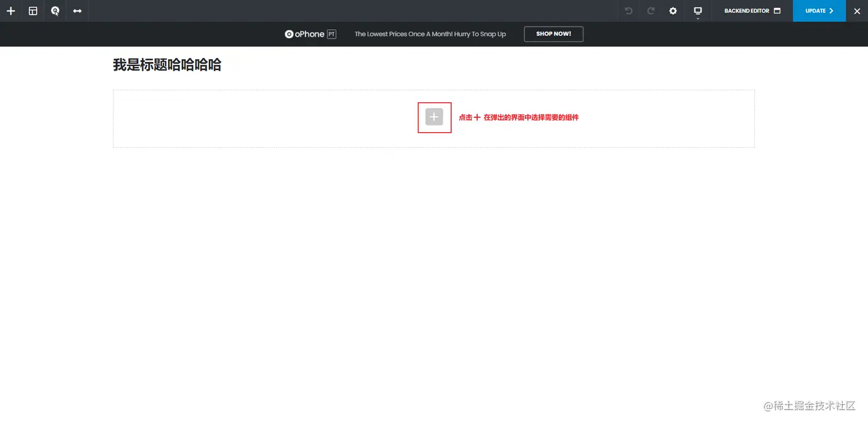Select the page title 我是标题哈哈哈哈

(x=167, y=65)
